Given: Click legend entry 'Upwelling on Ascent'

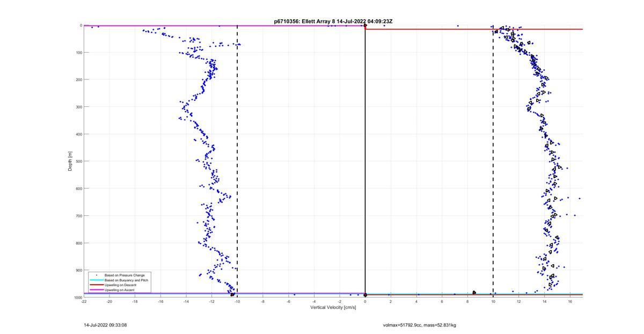Looking at the screenshot, I should click(120, 290).
